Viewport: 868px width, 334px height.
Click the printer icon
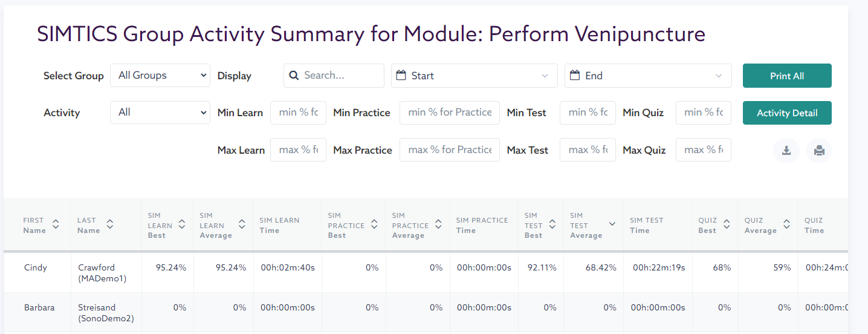pos(819,151)
